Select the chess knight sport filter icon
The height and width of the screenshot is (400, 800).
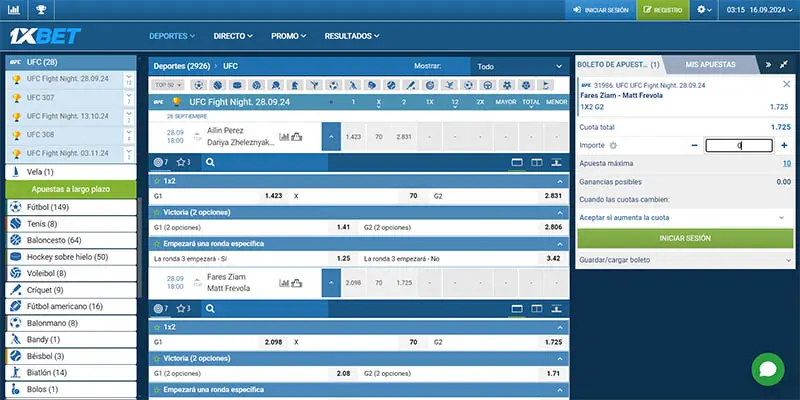click(x=294, y=85)
